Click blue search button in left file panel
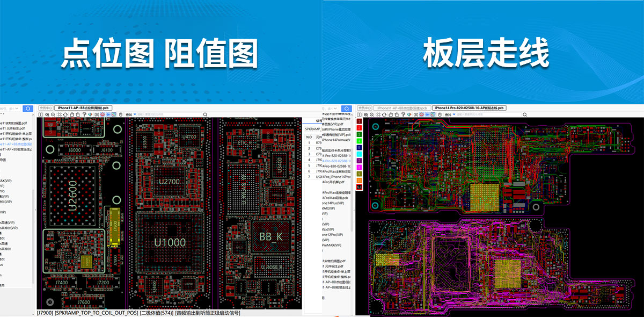The width and height of the screenshot is (644, 317). 28,109
